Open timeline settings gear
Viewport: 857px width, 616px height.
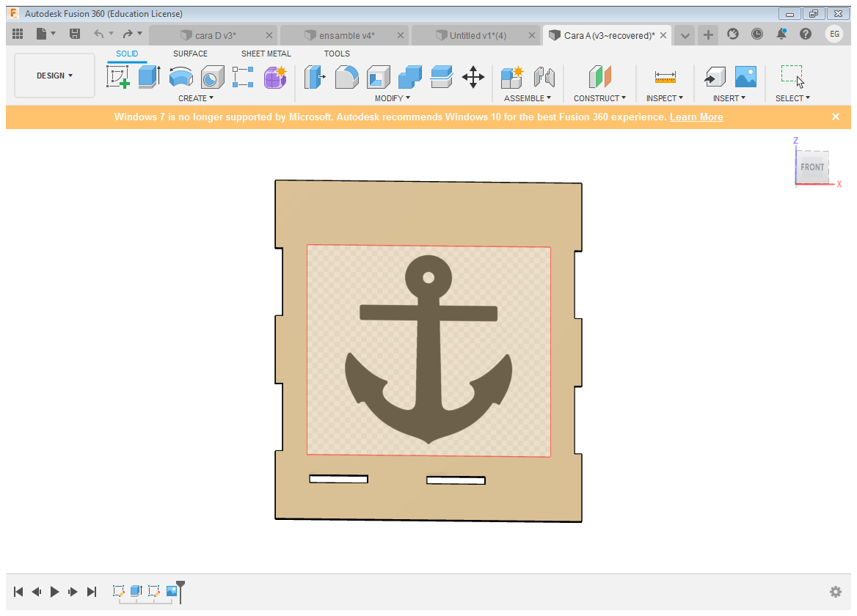pyautogui.click(x=836, y=592)
